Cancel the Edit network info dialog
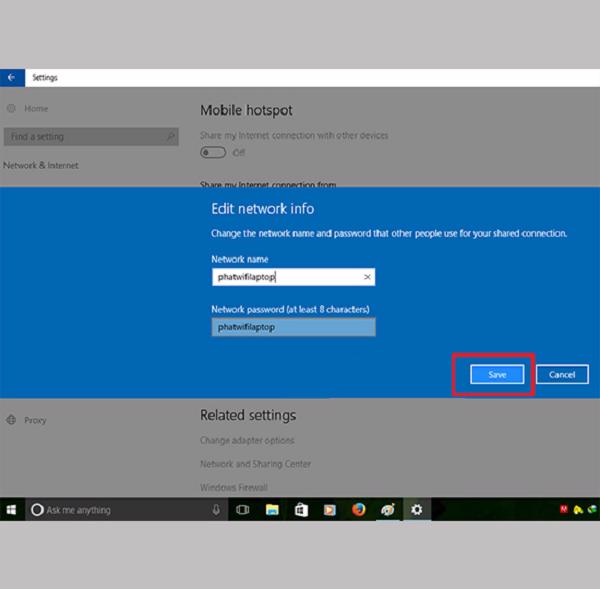This screenshot has height=589, width=600. pyautogui.click(x=562, y=374)
